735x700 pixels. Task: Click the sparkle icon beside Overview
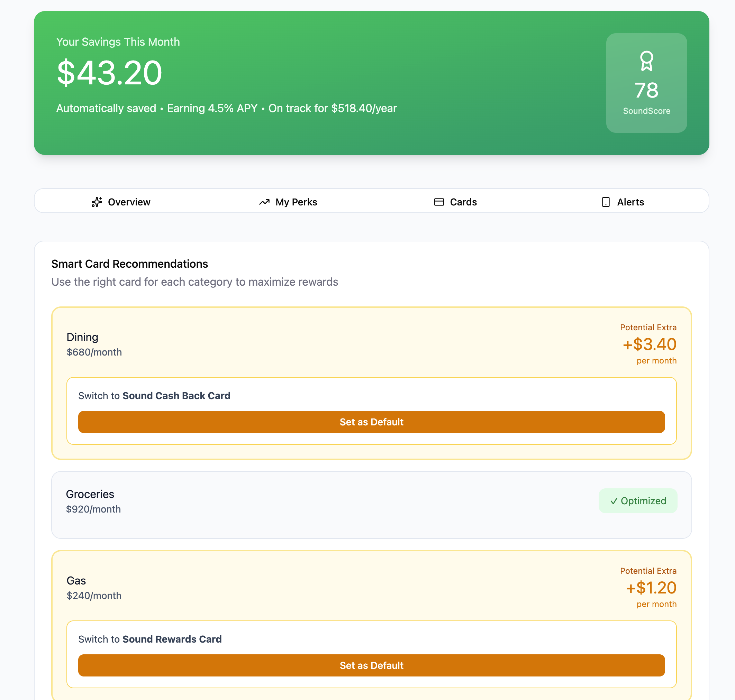coord(97,202)
